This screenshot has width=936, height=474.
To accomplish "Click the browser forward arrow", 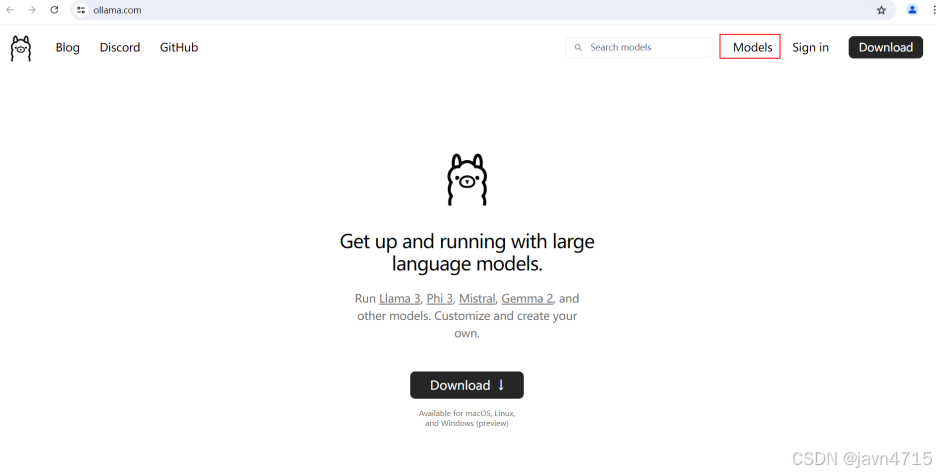I will [32, 10].
